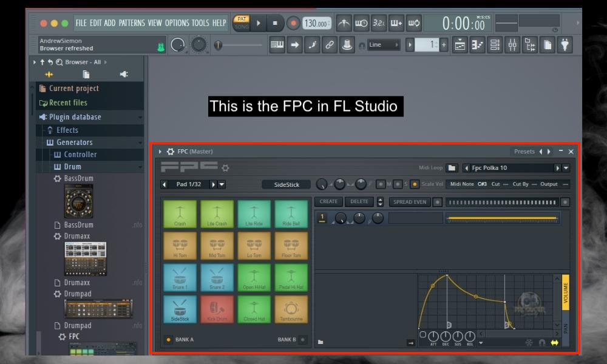The image size is (607, 364).
Task: Adjust the main volume knob
Action: tap(178, 45)
